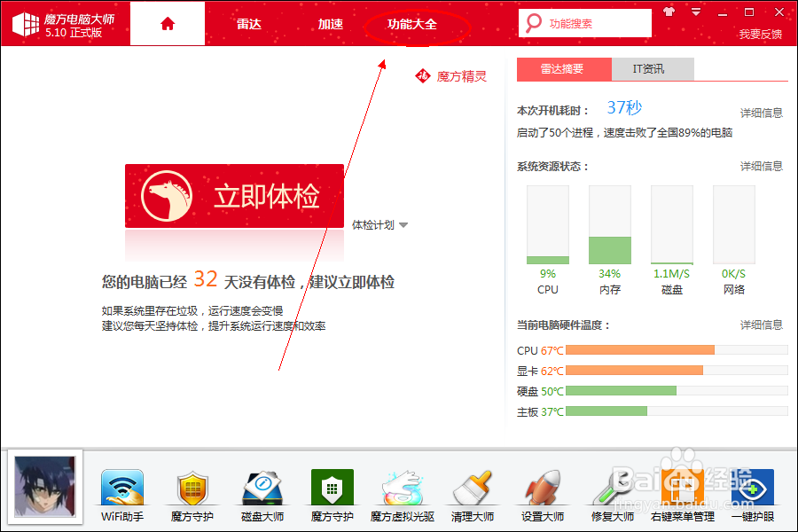Click the 功能搜索 search field
Screen dimensions: 798x532
585,23
